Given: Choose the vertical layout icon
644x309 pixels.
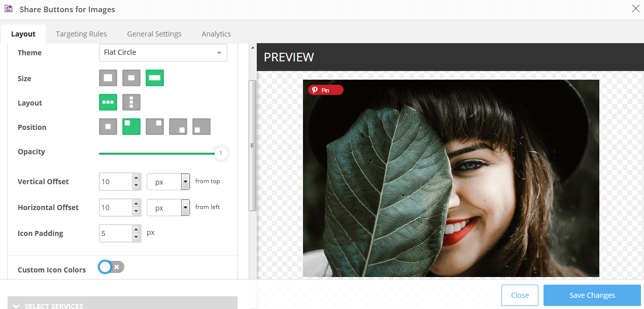Looking at the screenshot, I should 131,102.
